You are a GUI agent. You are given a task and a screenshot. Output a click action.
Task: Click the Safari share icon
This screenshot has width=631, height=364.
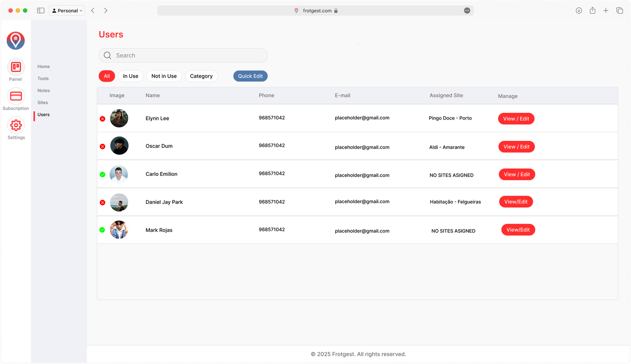point(592,11)
